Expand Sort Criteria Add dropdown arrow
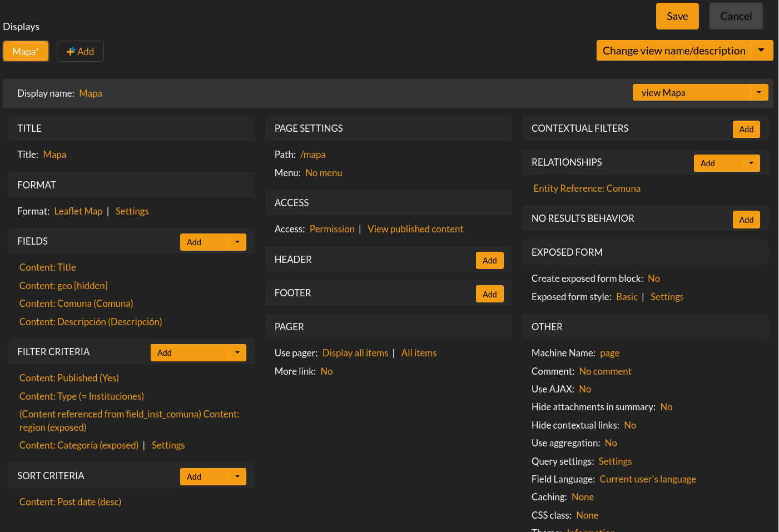 pos(237,476)
